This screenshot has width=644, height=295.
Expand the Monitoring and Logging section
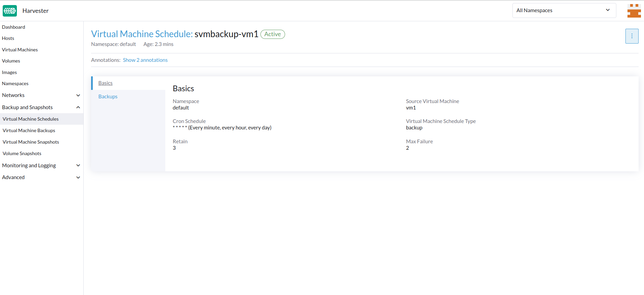78,166
